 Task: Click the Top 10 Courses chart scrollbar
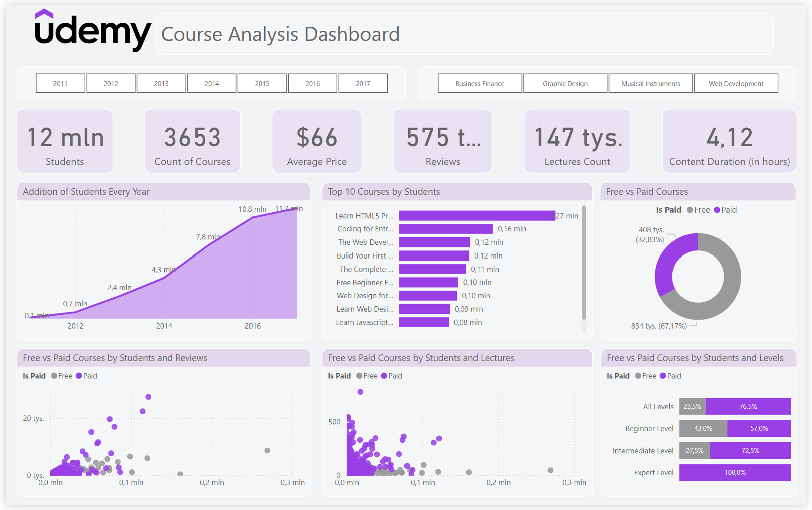point(584,263)
